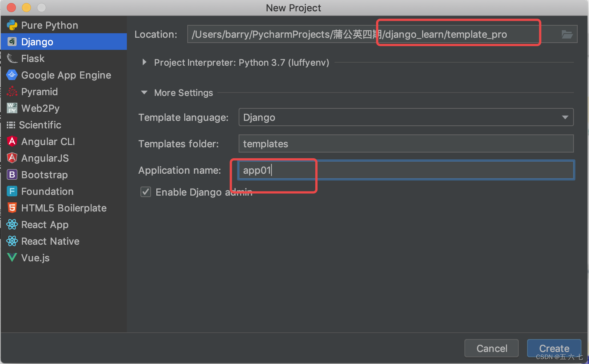Click the Angular CLI shield icon
Image resolution: width=589 pixels, height=364 pixels.
tap(12, 141)
